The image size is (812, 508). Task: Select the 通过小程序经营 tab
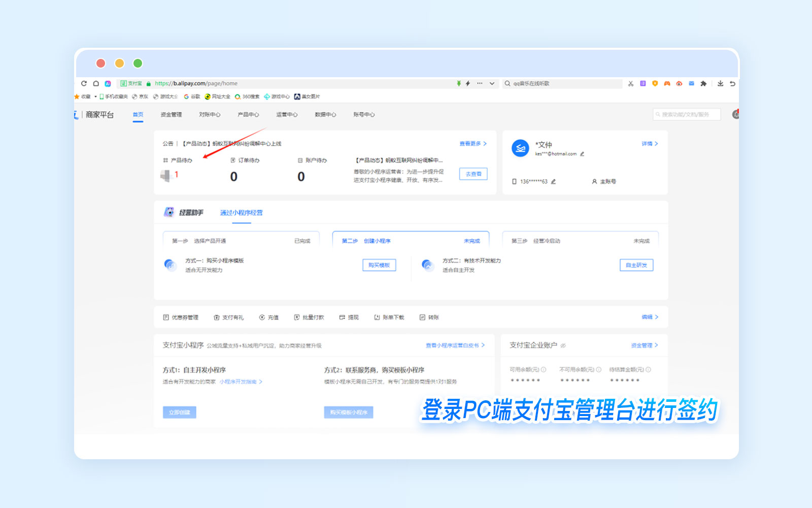[241, 213]
